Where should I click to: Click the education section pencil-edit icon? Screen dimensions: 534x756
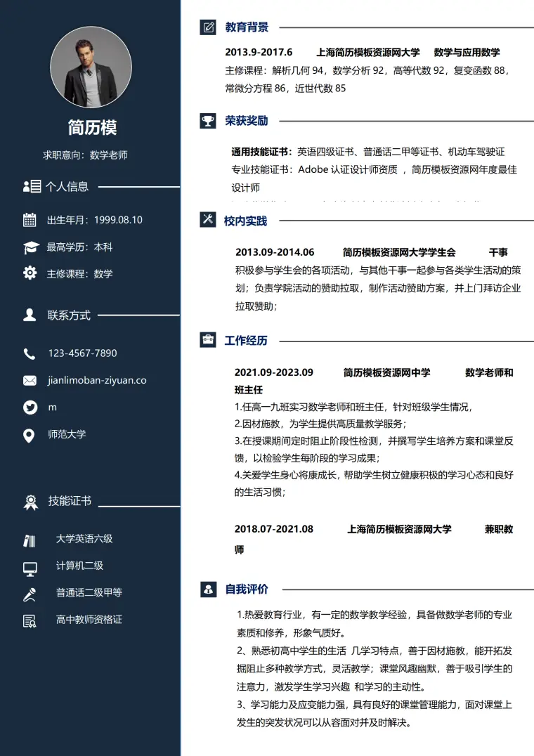(x=208, y=27)
